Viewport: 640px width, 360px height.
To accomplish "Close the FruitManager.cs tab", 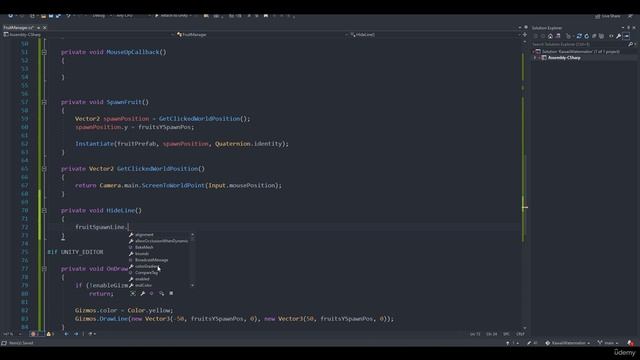I will click(44, 28).
